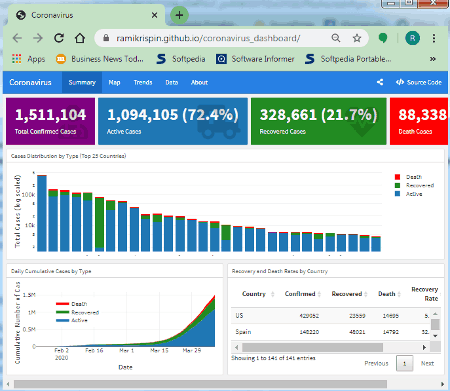The height and width of the screenshot is (391, 450).
Task: Sort table by Confirmed column arrows
Action: pos(319,294)
